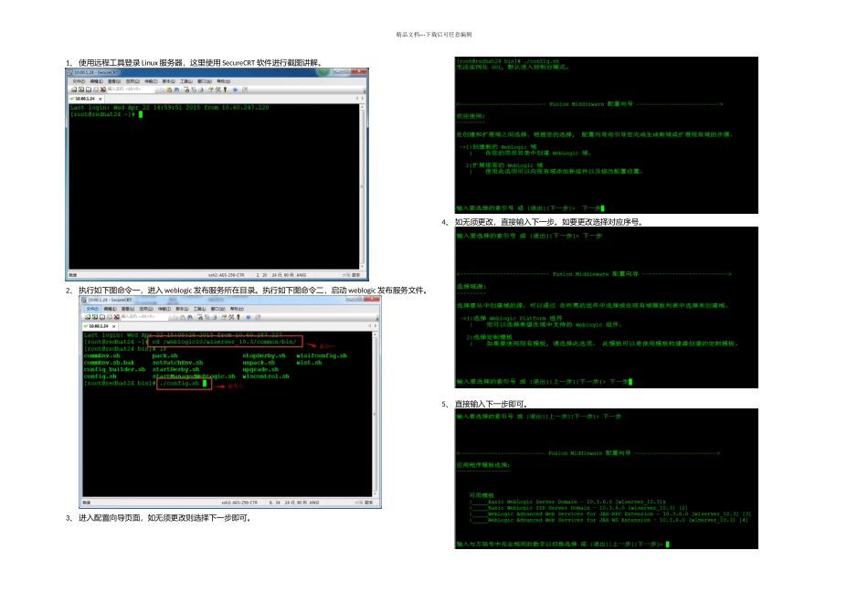This screenshot has height=614, width=868.
Task: Click the 输入主机 host field in step 1 toolbar
Action: pyautogui.click(x=132, y=90)
